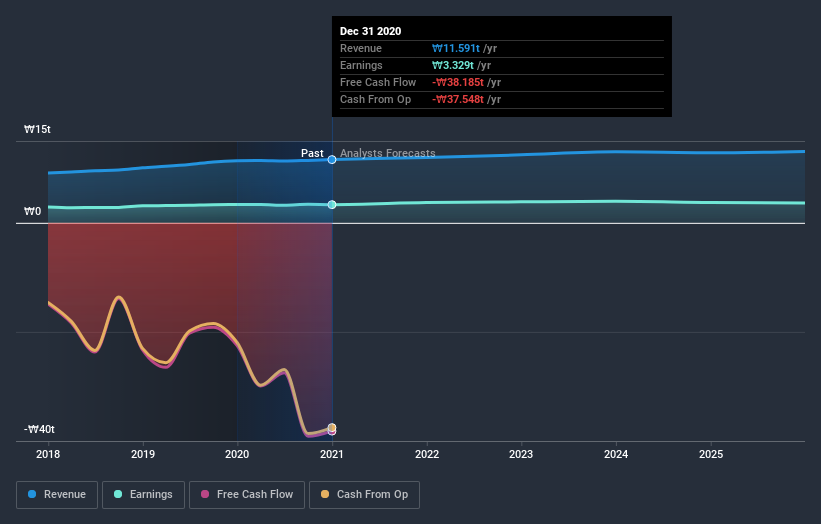This screenshot has width=821, height=524.
Task: Toggle the Earnings legend button
Action: point(143,495)
